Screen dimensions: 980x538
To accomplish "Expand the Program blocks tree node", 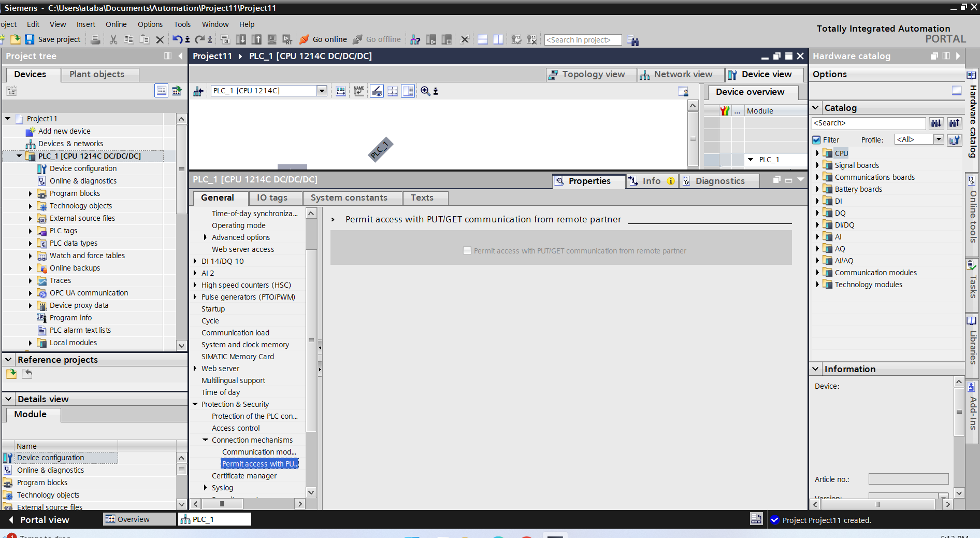I will click(x=30, y=193).
